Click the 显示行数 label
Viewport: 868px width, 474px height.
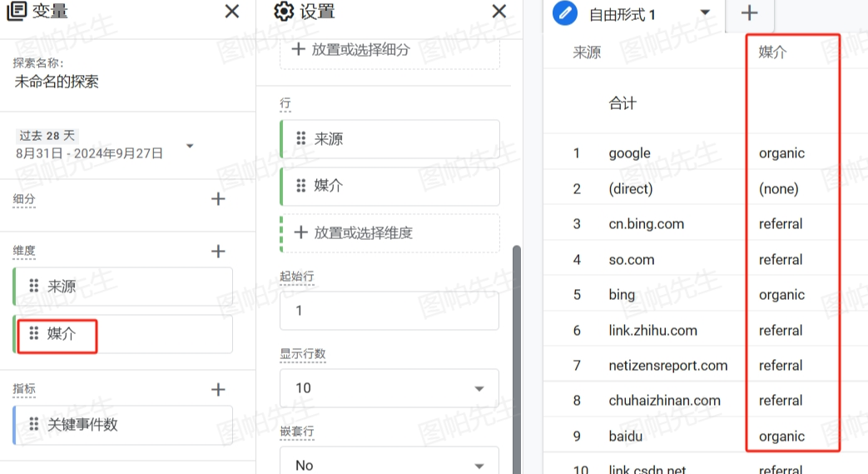[x=302, y=354]
